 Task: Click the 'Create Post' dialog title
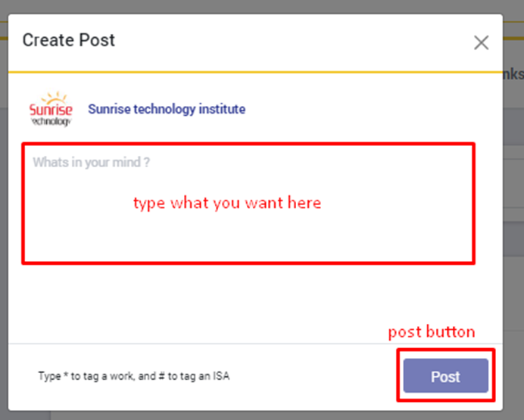click(x=69, y=40)
